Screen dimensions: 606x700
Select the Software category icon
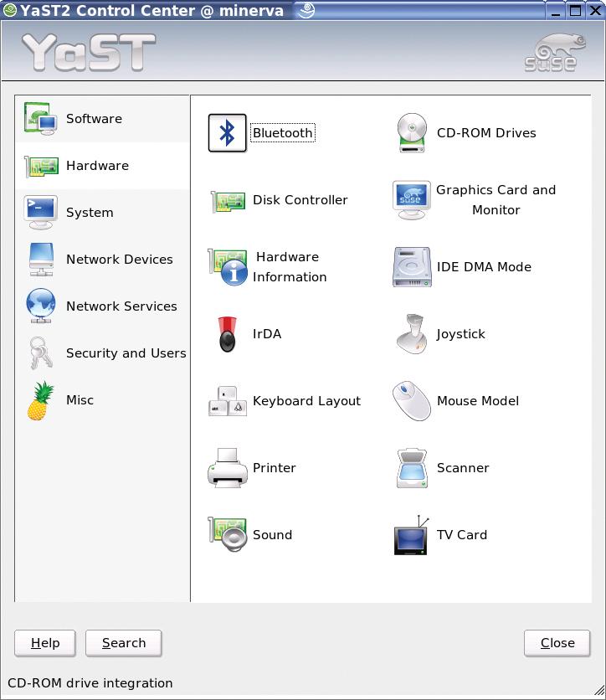pyautogui.click(x=41, y=119)
